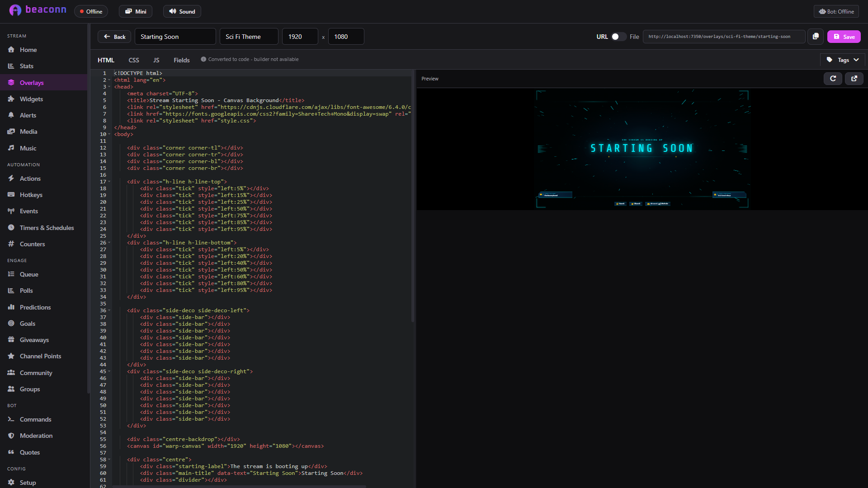Open the Tags dropdown

point(843,60)
